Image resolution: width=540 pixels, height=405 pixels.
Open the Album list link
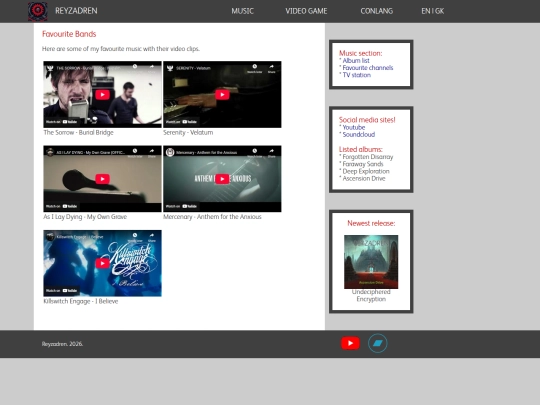[356, 61]
